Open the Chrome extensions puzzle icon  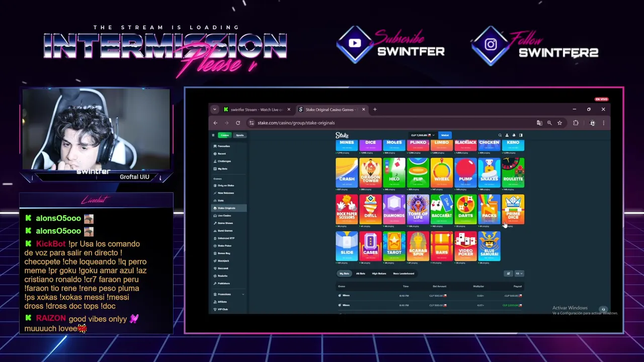click(x=576, y=123)
